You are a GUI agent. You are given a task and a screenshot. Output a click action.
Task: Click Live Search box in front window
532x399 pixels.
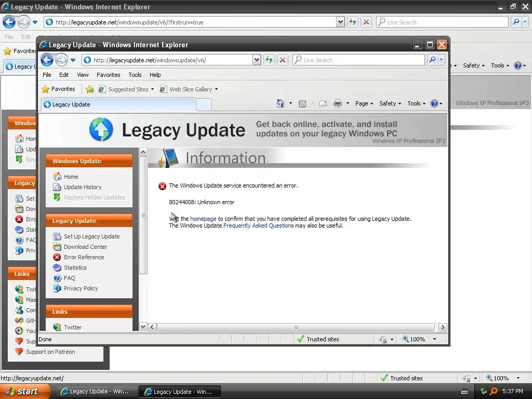(x=358, y=60)
